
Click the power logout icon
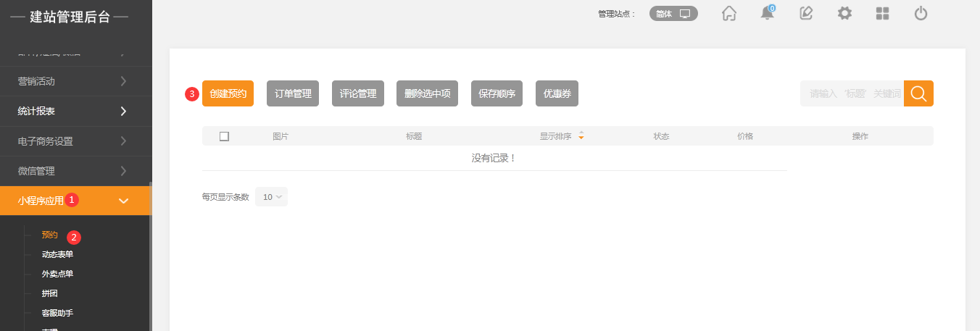click(921, 14)
